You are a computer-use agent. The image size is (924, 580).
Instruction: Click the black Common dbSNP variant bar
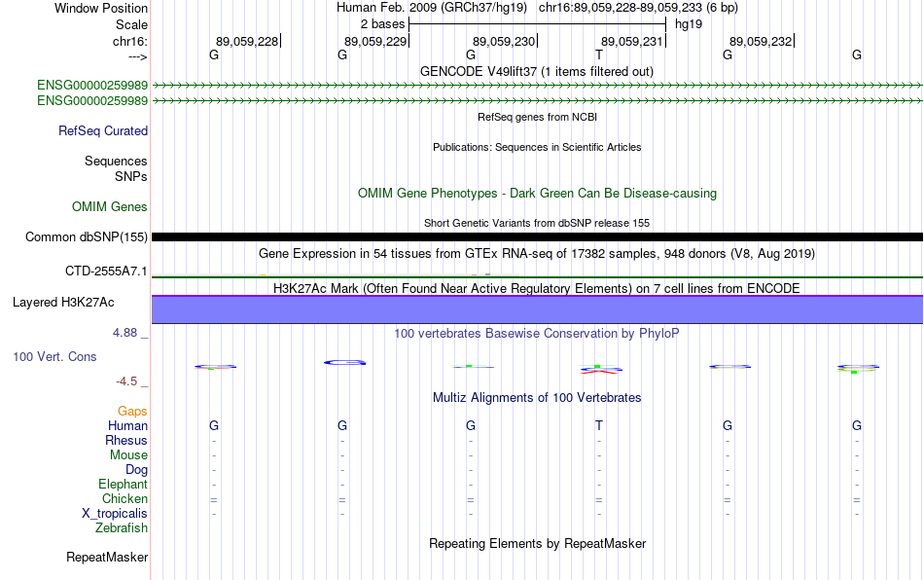[x=537, y=236]
